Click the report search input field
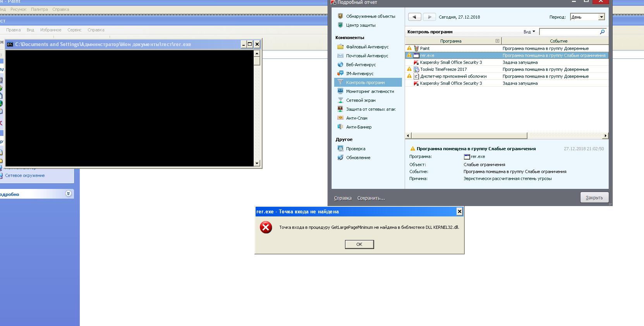Viewport: 644px width, 326px height. 569,32
